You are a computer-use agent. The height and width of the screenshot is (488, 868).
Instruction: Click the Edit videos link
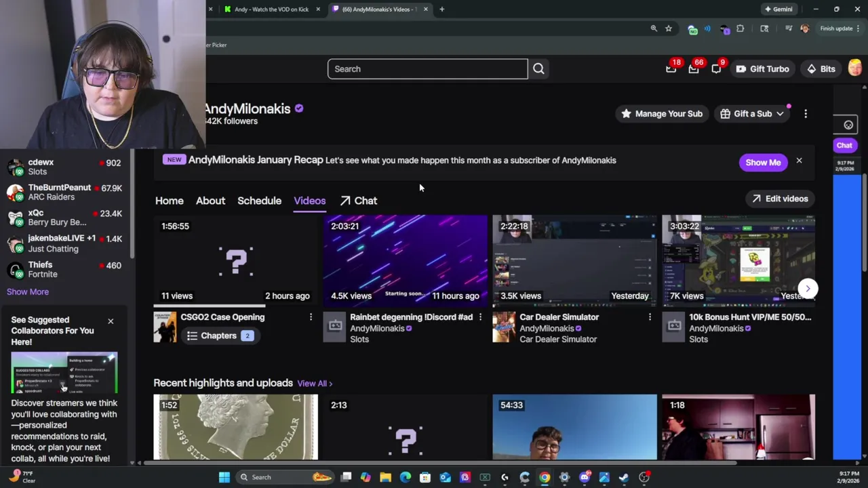coord(780,199)
